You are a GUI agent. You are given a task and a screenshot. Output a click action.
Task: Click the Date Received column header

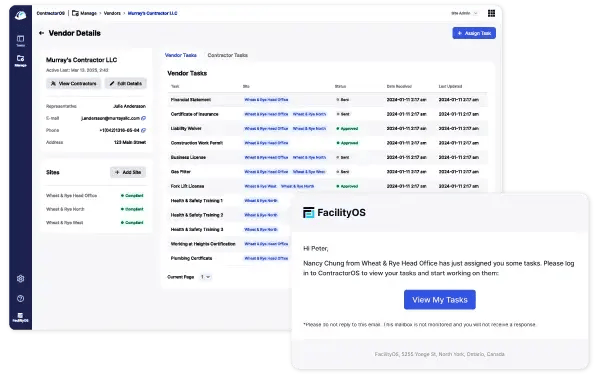399,86
